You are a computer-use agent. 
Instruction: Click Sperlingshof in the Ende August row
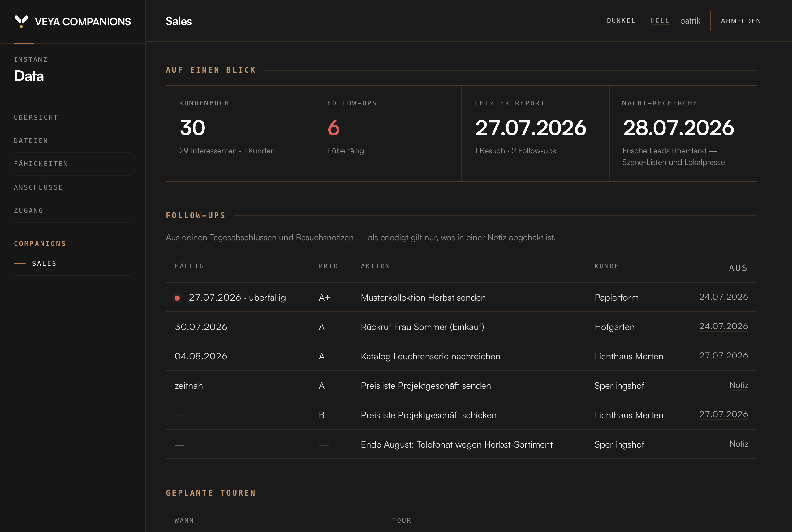click(619, 444)
